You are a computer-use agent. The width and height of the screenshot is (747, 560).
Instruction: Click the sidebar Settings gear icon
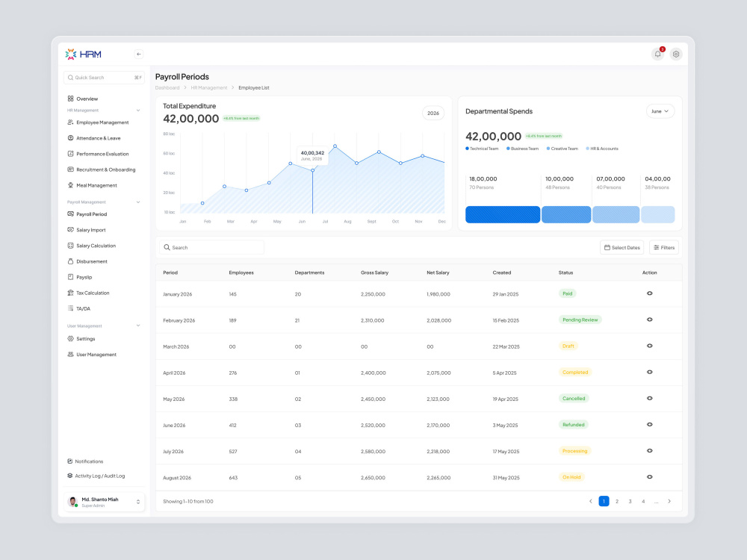coord(70,338)
